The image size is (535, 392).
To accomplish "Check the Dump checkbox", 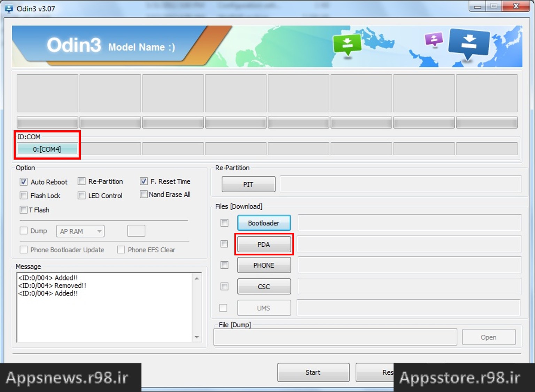I will [x=24, y=231].
